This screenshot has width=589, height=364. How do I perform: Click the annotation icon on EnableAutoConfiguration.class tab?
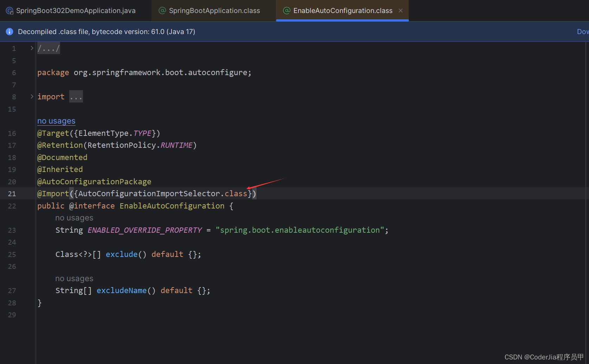point(287,11)
